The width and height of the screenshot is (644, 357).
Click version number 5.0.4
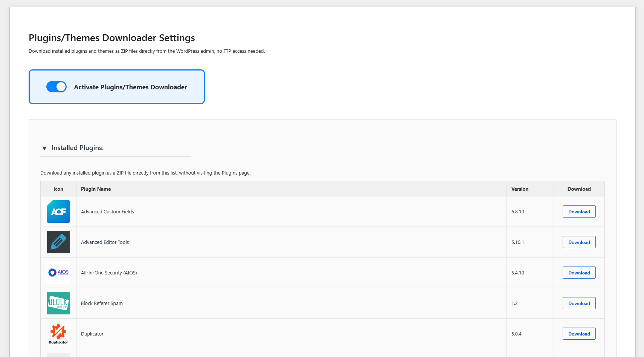click(516, 334)
